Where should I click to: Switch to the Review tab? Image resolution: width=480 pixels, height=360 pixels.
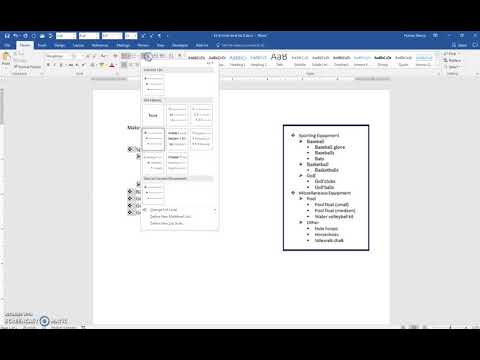[x=143, y=45]
